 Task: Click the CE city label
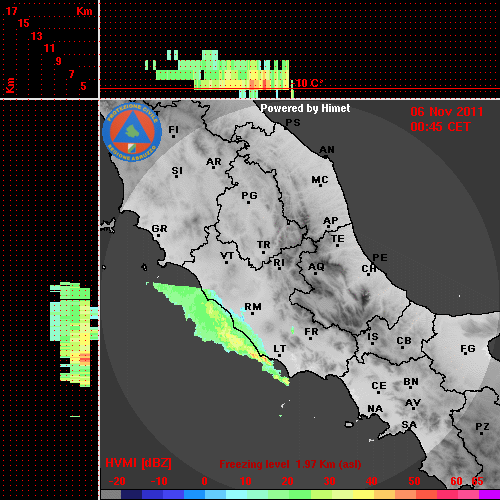(x=379, y=386)
